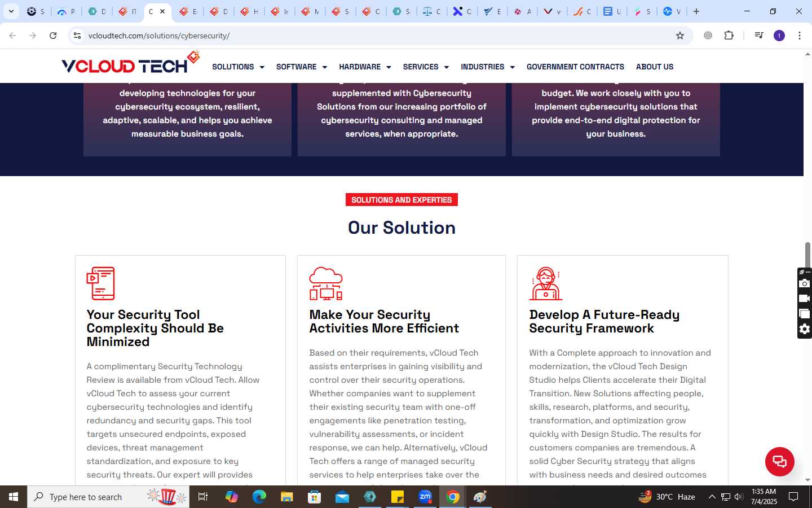
Task: Expand the HARDWARE navigation menu
Action: tap(365, 67)
